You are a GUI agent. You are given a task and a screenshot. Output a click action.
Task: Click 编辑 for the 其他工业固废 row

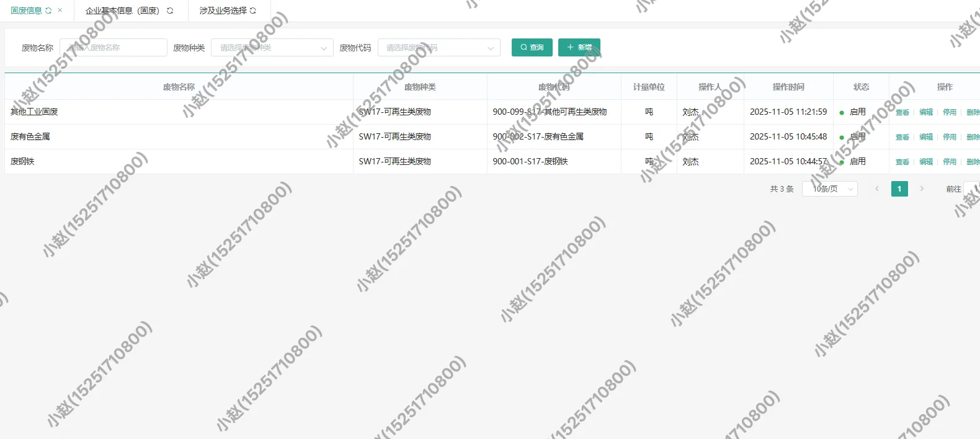tap(926, 112)
